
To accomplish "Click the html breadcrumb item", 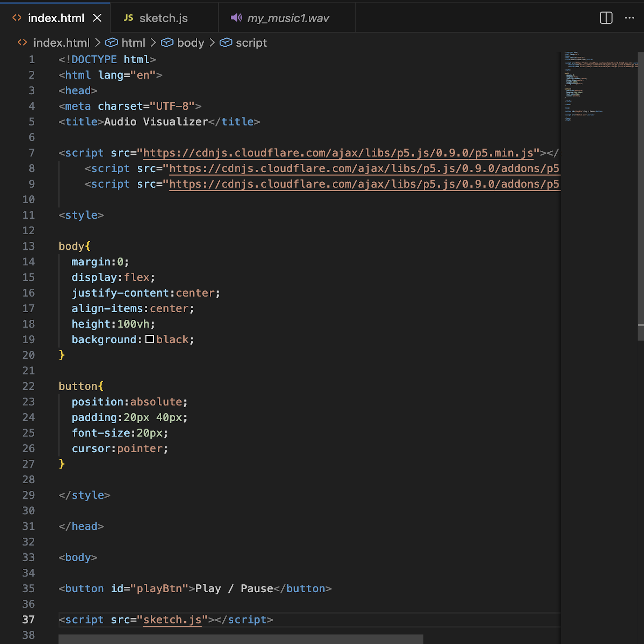I will pos(133,43).
